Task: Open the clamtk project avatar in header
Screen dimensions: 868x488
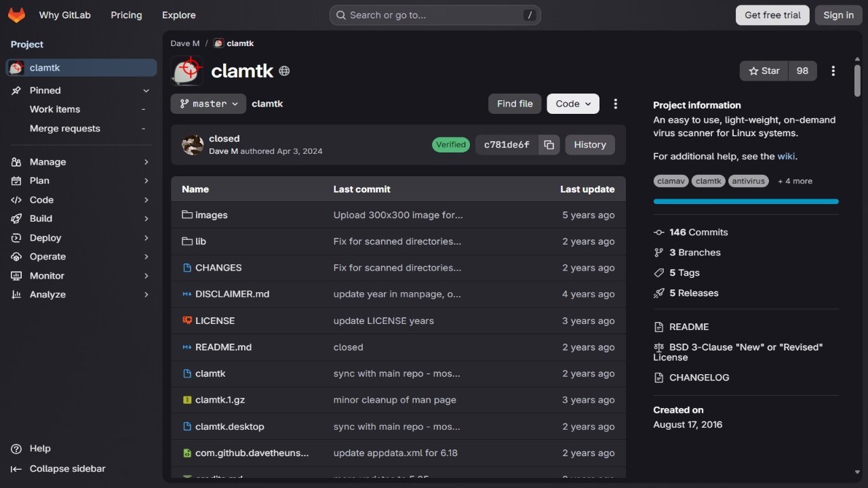Action: 186,70
